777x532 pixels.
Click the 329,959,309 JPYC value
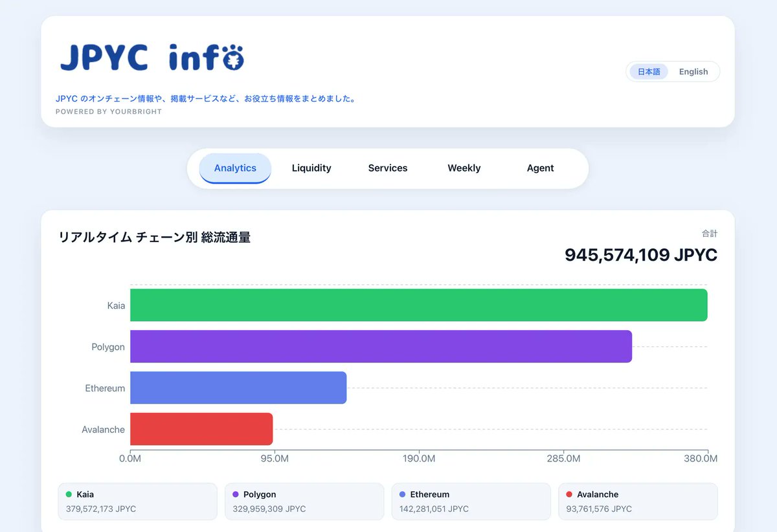point(269,509)
